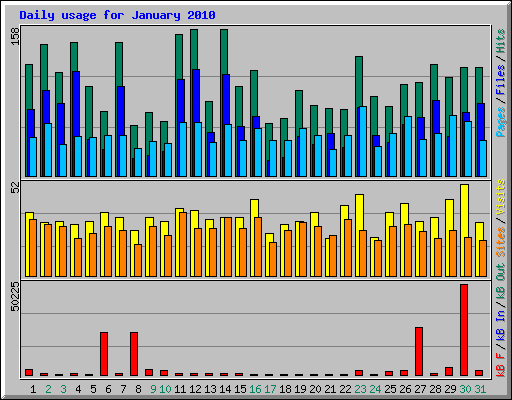
Task: Click green day label 23
Action: point(360,389)
